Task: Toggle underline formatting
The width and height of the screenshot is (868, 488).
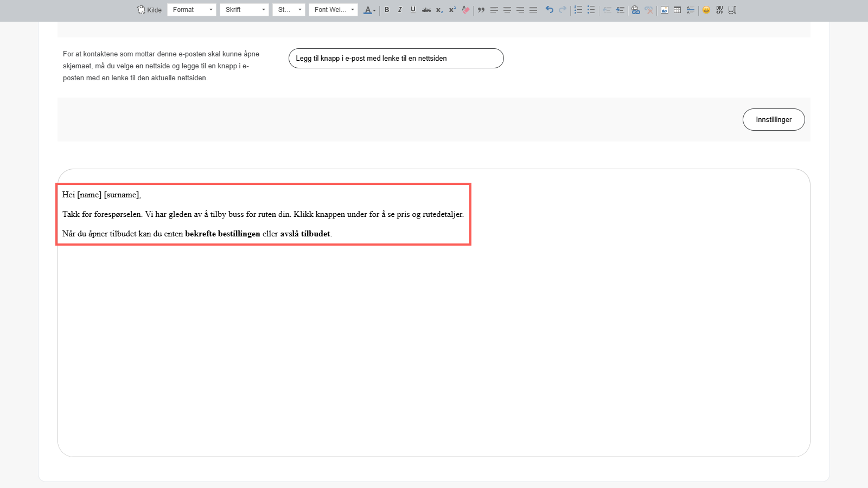Action: 413,10
